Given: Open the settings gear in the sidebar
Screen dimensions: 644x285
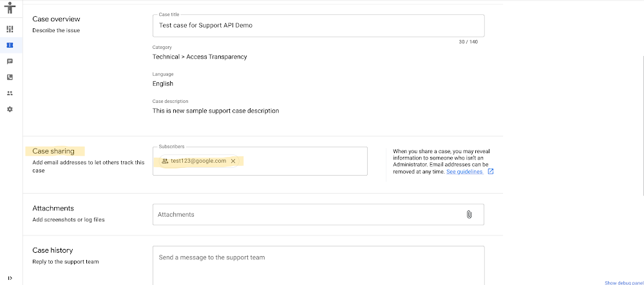Looking at the screenshot, I should [10, 109].
